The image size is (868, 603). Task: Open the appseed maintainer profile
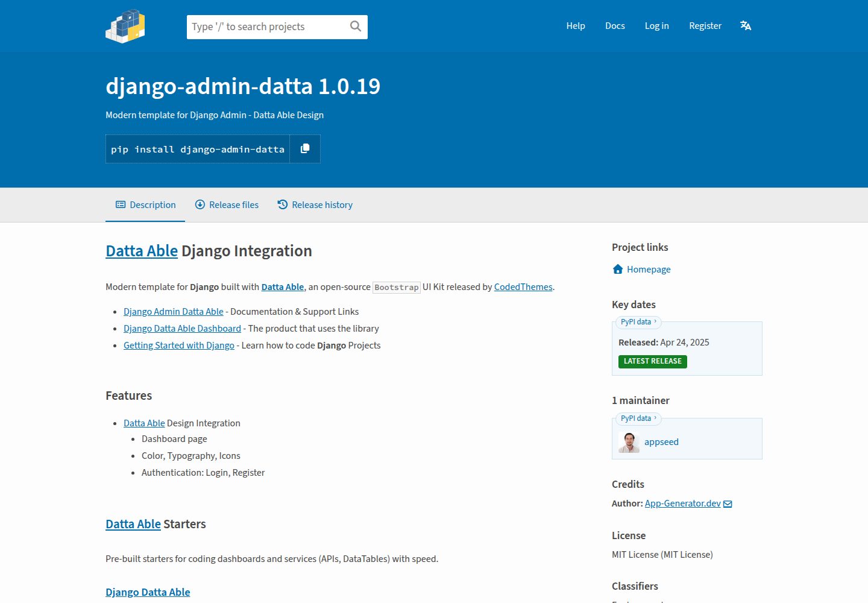tap(661, 442)
